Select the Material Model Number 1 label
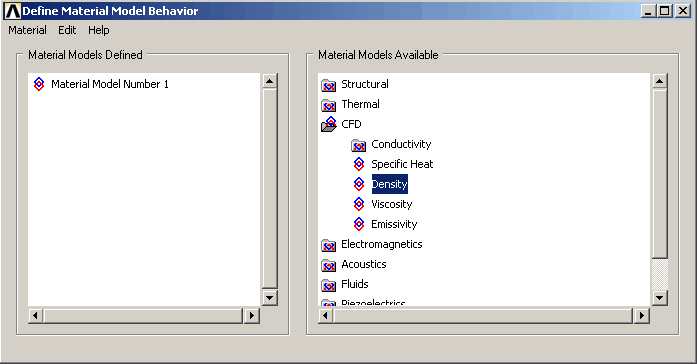This screenshot has width=697, height=364. click(110, 84)
